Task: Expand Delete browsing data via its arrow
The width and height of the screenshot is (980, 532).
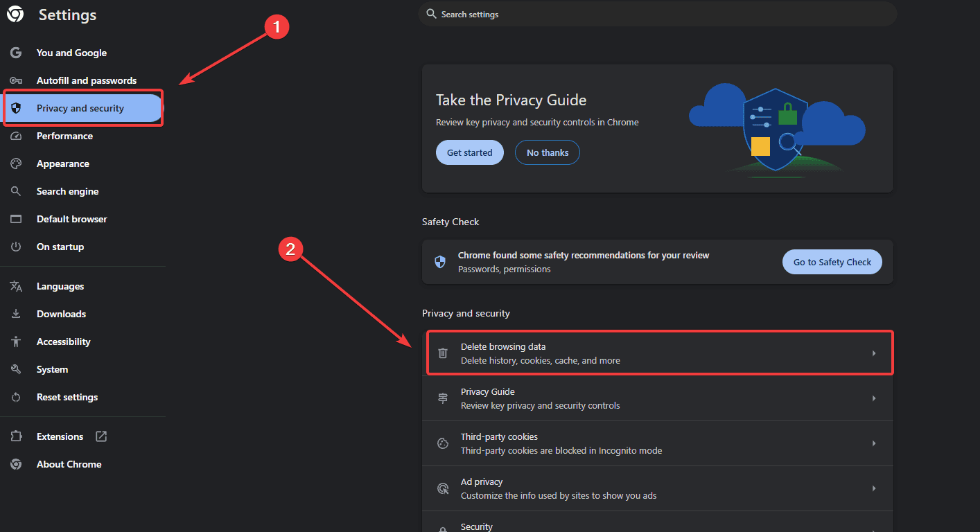Action: [874, 353]
